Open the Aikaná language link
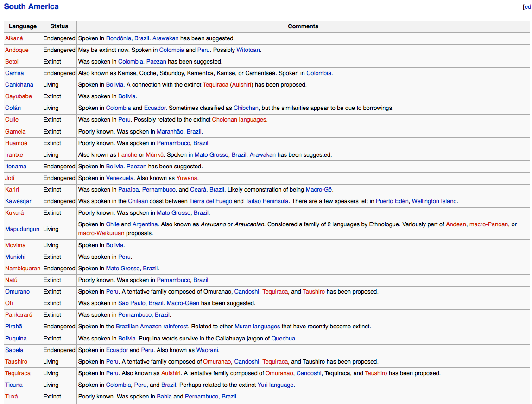532x404 pixels. 14,38
